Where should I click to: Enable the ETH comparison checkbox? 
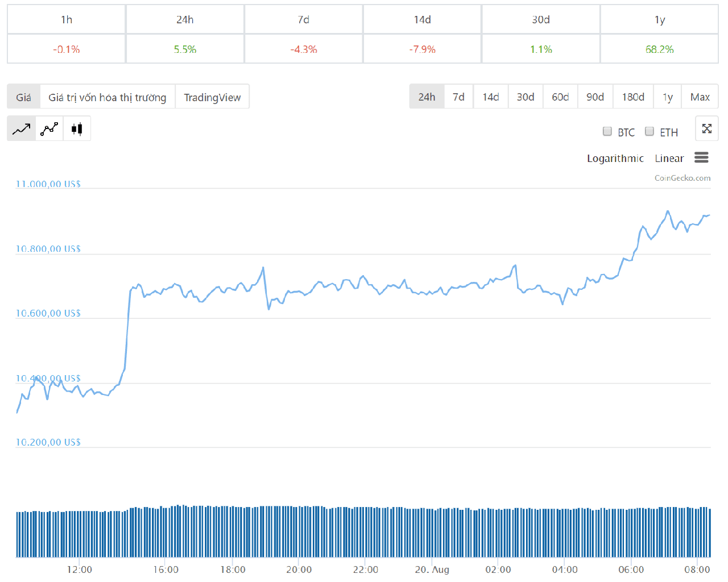[x=650, y=131]
